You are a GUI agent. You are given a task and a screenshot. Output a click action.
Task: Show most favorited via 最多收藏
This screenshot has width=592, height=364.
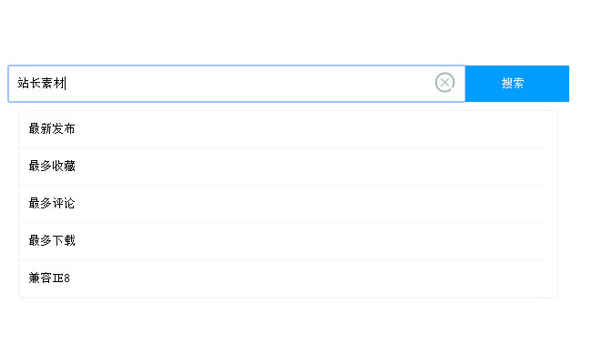pos(53,167)
